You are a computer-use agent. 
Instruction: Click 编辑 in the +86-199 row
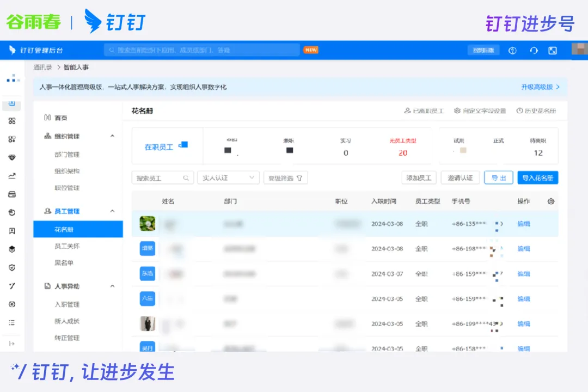pyautogui.click(x=524, y=324)
